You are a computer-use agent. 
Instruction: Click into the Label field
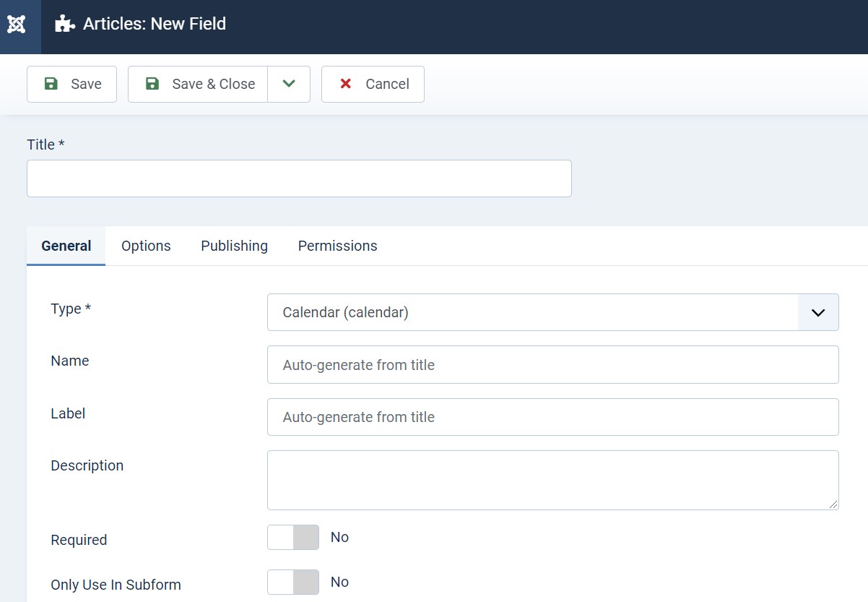[552, 417]
